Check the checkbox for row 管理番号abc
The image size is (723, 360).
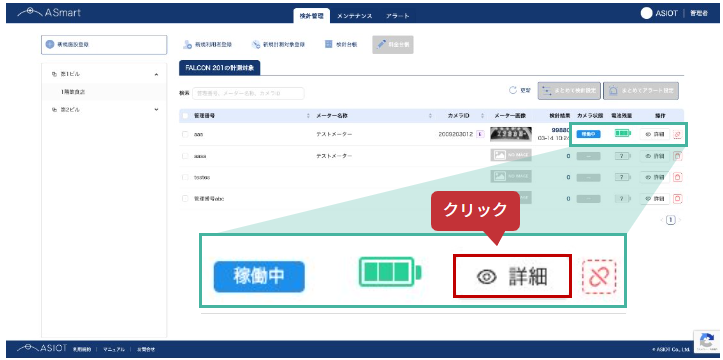185,199
